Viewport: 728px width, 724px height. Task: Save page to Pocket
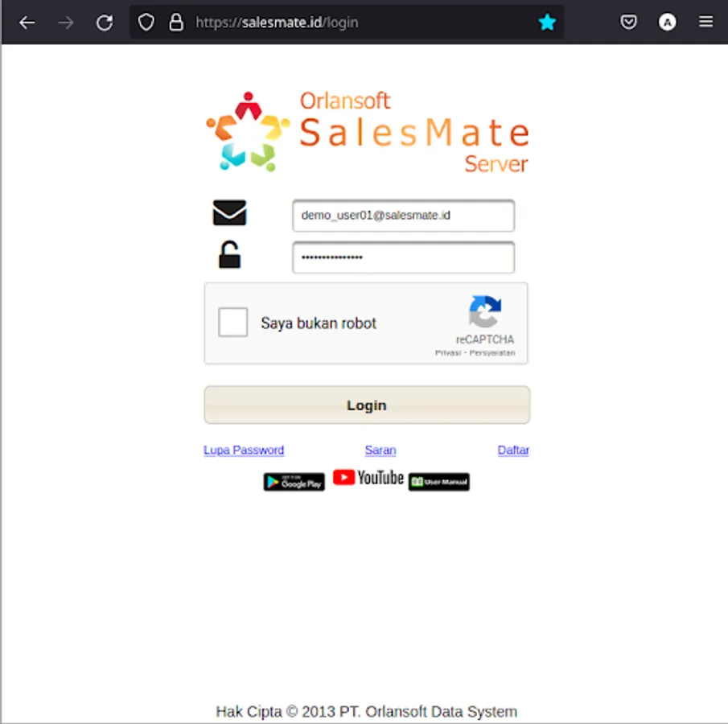pyautogui.click(x=628, y=22)
